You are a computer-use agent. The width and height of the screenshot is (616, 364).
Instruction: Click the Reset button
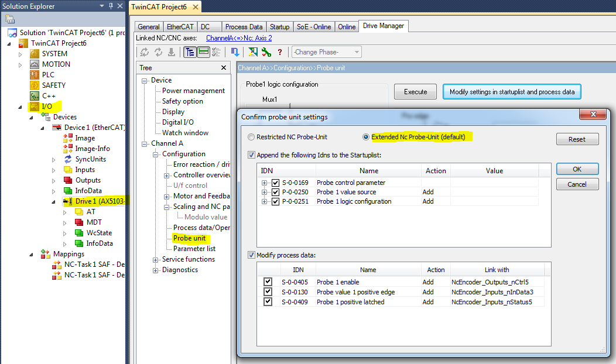coord(577,139)
